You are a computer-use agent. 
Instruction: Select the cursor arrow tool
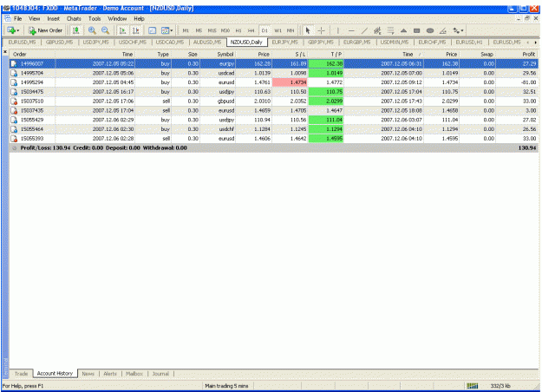(x=308, y=30)
